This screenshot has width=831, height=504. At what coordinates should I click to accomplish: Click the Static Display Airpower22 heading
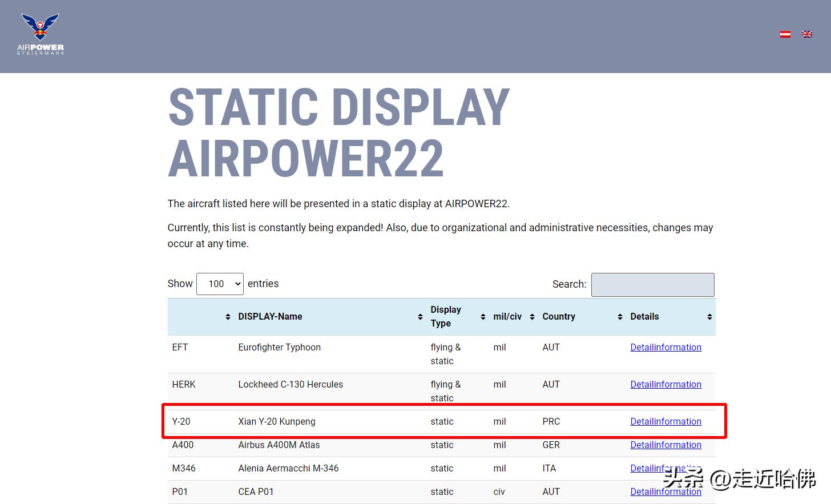pyautogui.click(x=338, y=132)
